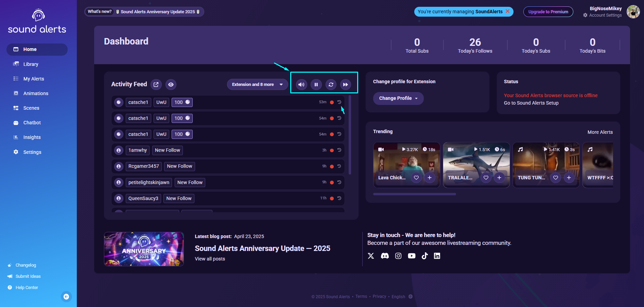Open the Discord social link
This screenshot has height=307, width=644.
pos(385,256)
